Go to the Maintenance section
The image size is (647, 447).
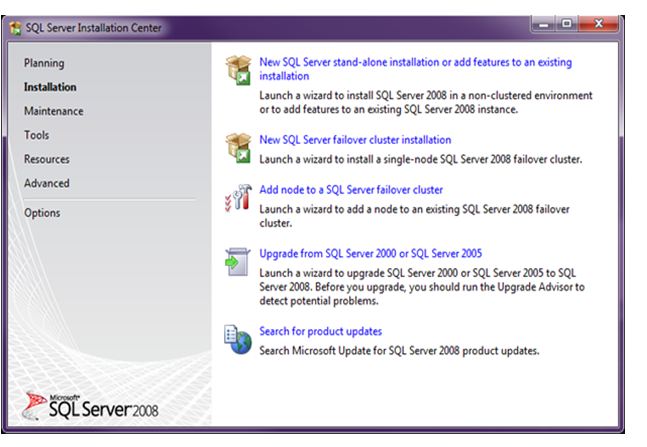tap(54, 111)
